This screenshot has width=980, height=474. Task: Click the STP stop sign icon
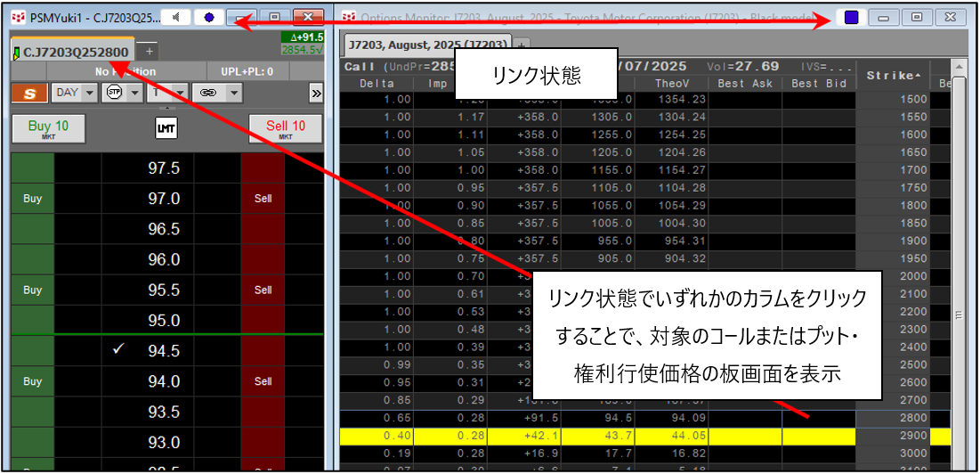[x=113, y=93]
